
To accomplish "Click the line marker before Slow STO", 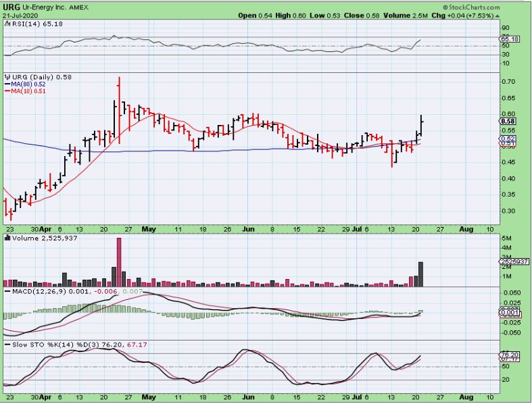I will point(7,345).
